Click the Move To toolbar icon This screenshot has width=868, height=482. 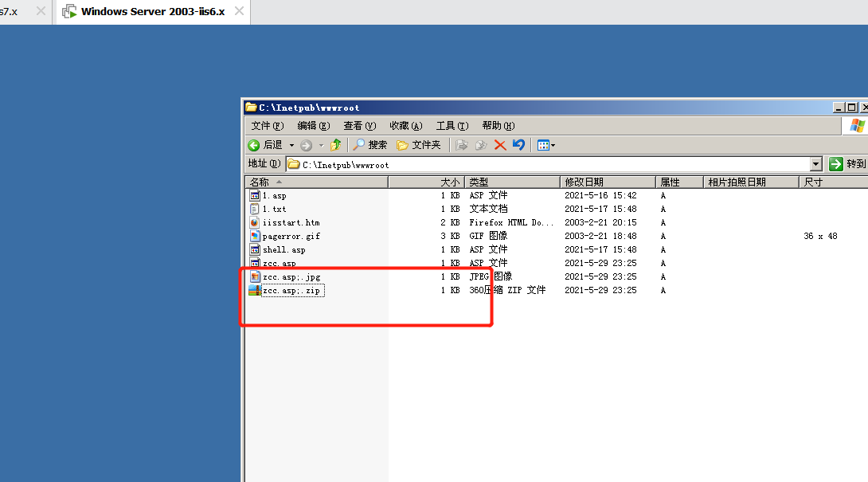click(462, 145)
